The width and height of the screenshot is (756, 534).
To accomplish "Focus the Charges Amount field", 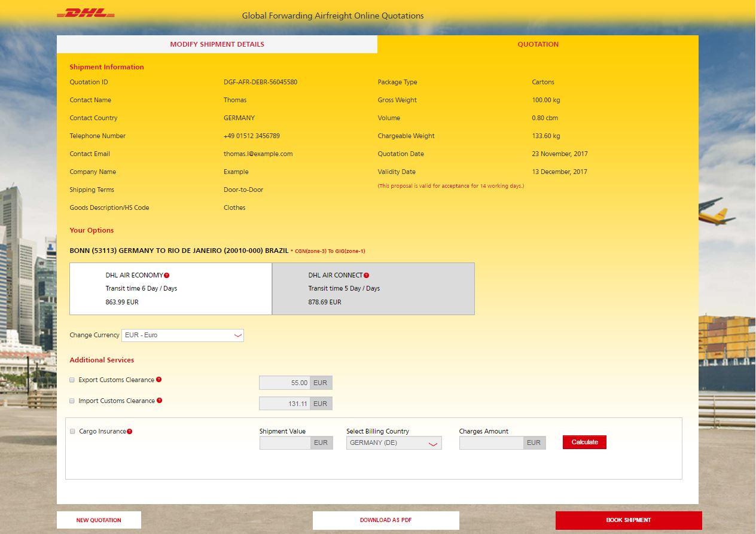I will point(492,443).
